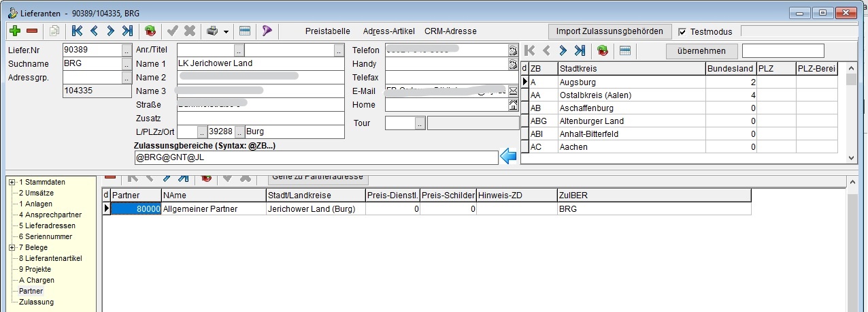This screenshot has width=868, height=312.
Task: Toggle the Testmodus checkbox
Action: (x=683, y=31)
